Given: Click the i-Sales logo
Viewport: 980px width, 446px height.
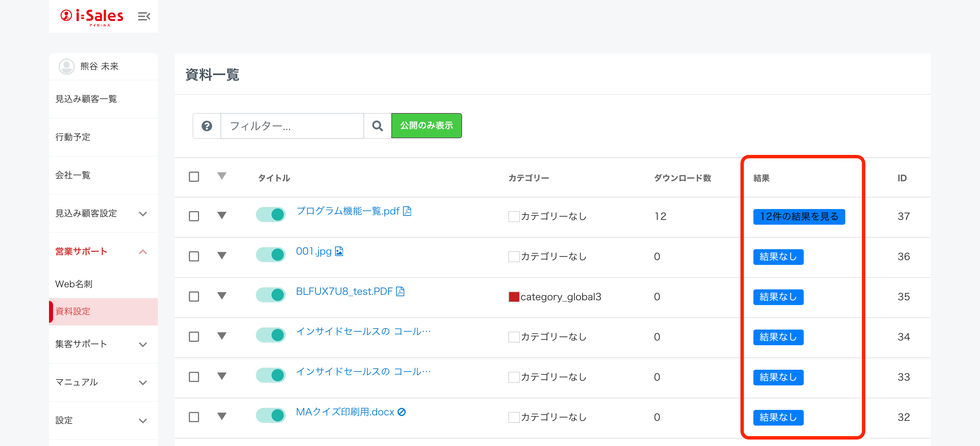Looking at the screenshot, I should point(92,16).
